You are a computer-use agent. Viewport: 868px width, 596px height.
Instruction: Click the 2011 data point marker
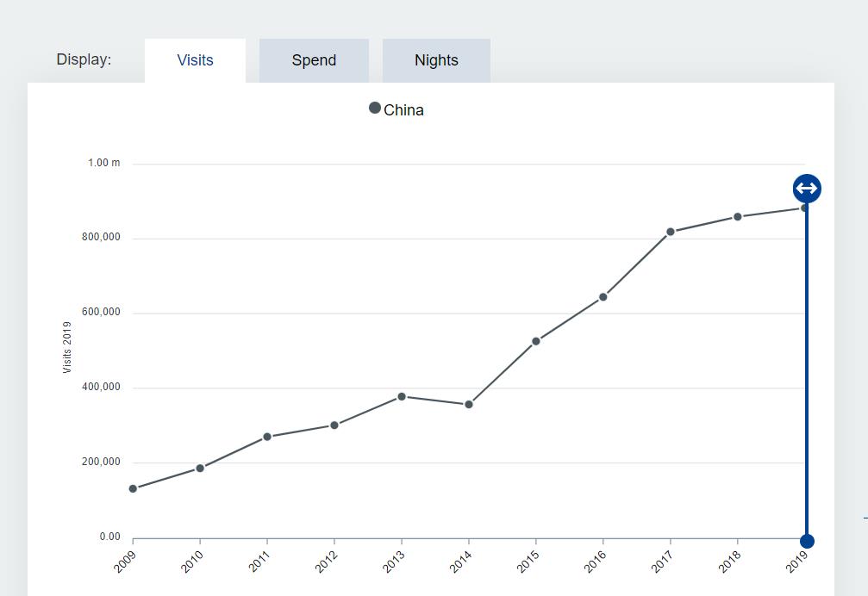[x=267, y=437]
